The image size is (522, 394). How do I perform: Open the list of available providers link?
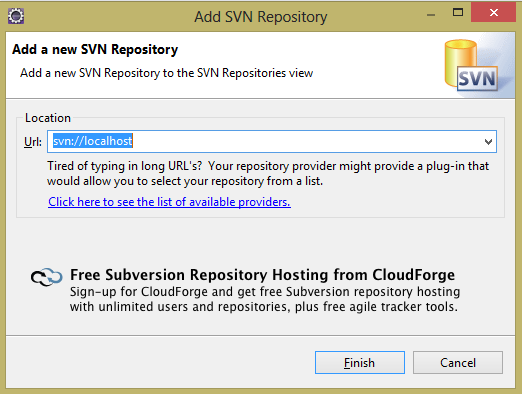click(x=169, y=202)
